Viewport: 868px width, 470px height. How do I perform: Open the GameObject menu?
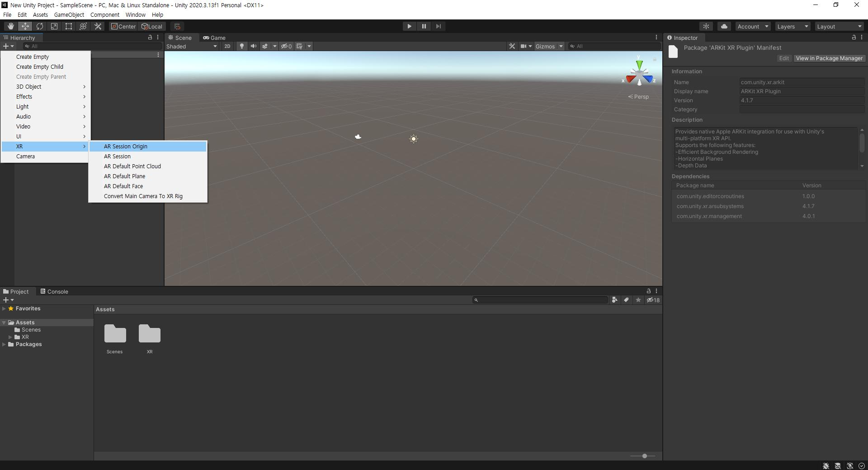(x=69, y=14)
